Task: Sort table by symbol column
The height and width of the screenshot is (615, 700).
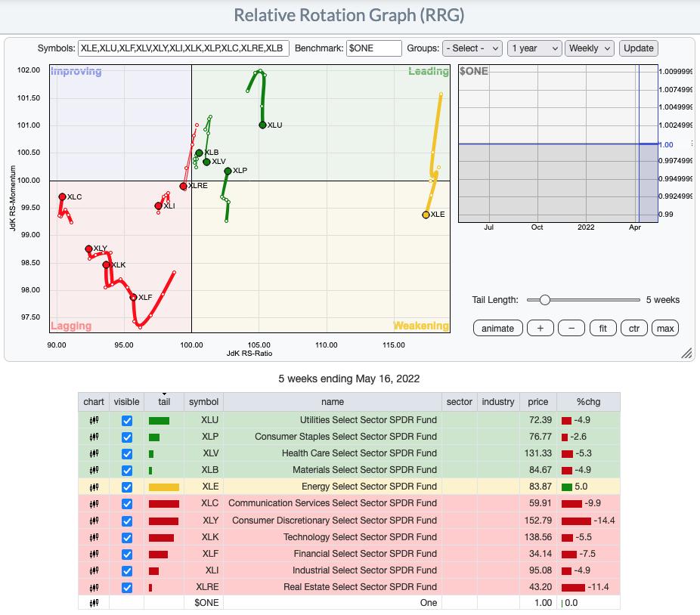Action: point(203,402)
